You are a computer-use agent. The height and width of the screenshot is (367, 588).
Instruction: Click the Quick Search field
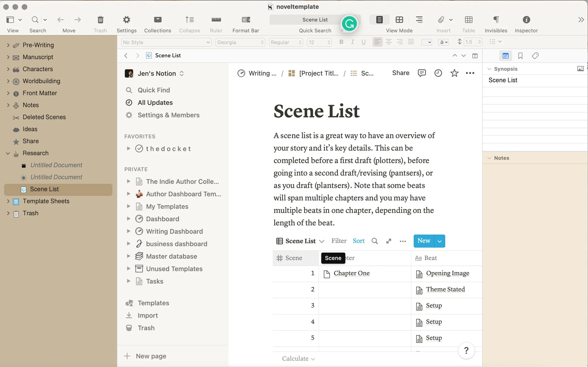tap(306, 20)
